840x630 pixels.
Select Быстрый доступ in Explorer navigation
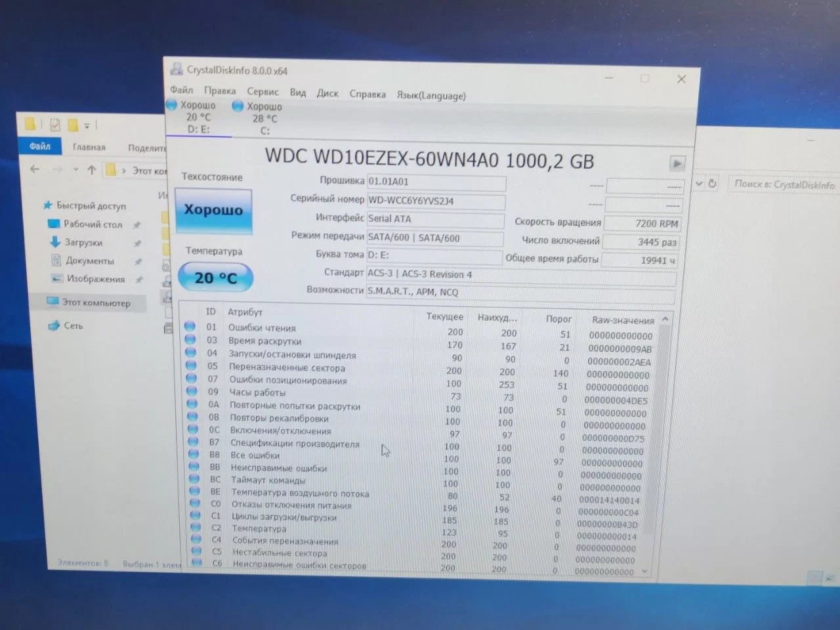[x=85, y=205]
